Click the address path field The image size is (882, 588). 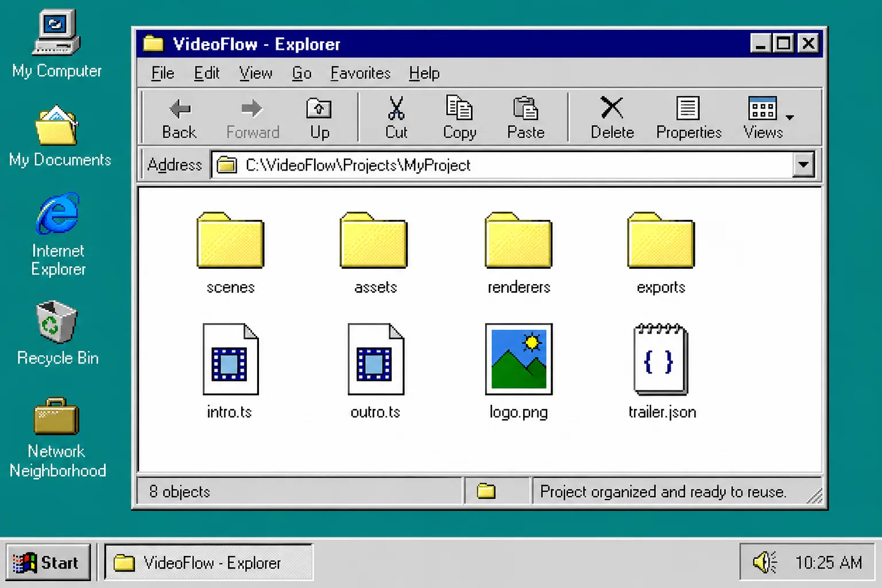click(x=503, y=165)
